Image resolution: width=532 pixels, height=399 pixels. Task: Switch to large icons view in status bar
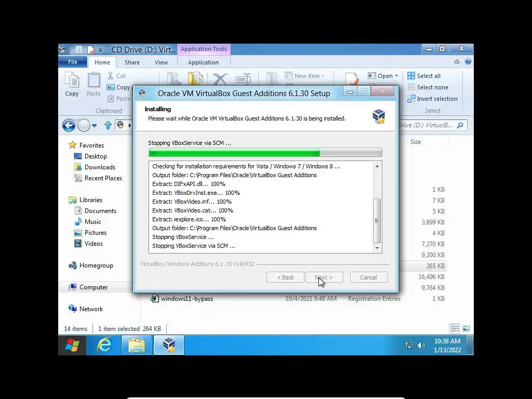coord(466,328)
